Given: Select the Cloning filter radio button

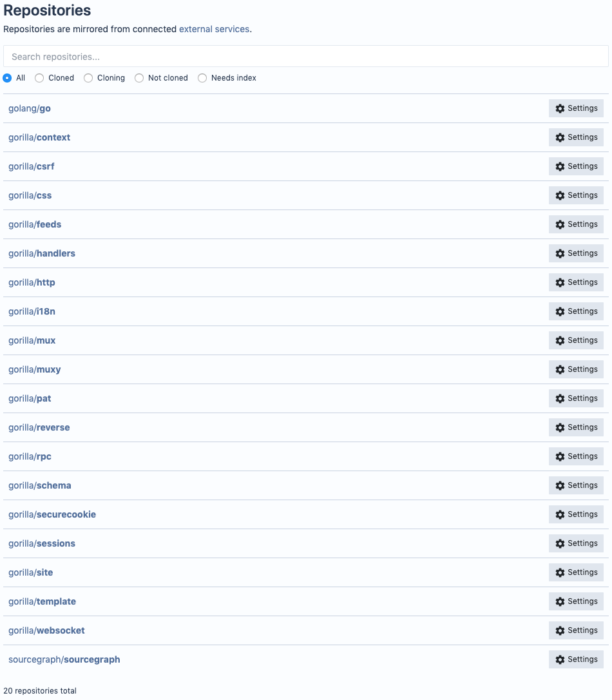Looking at the screenshot, I should (88, 78).
